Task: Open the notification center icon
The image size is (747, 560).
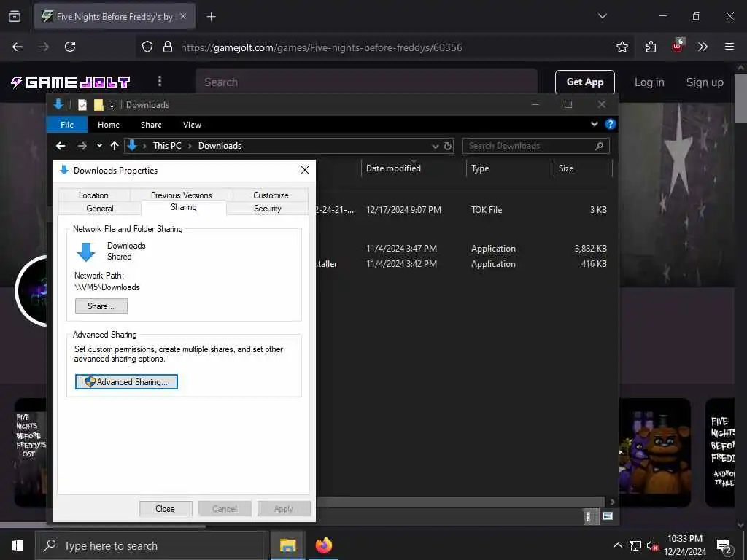Action: point(724,546)
